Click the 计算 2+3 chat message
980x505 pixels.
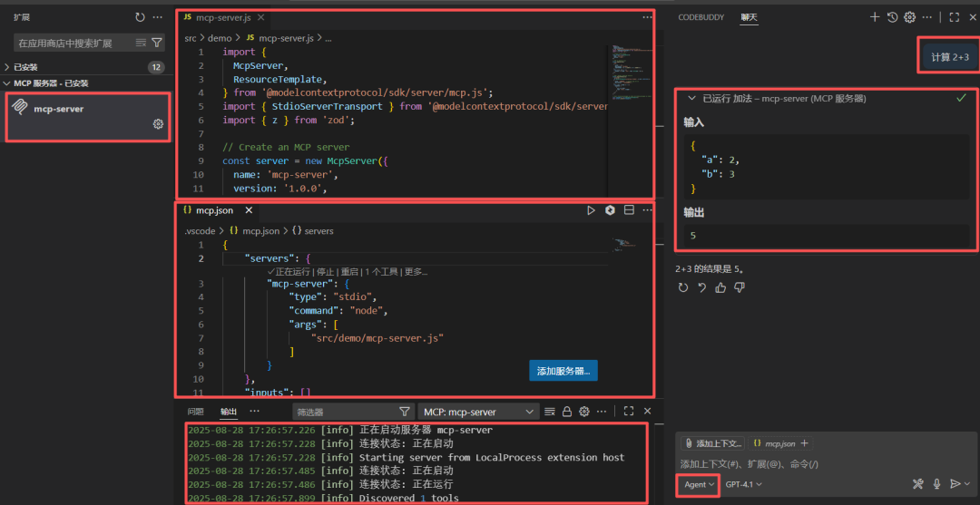[x=950, y=57]
